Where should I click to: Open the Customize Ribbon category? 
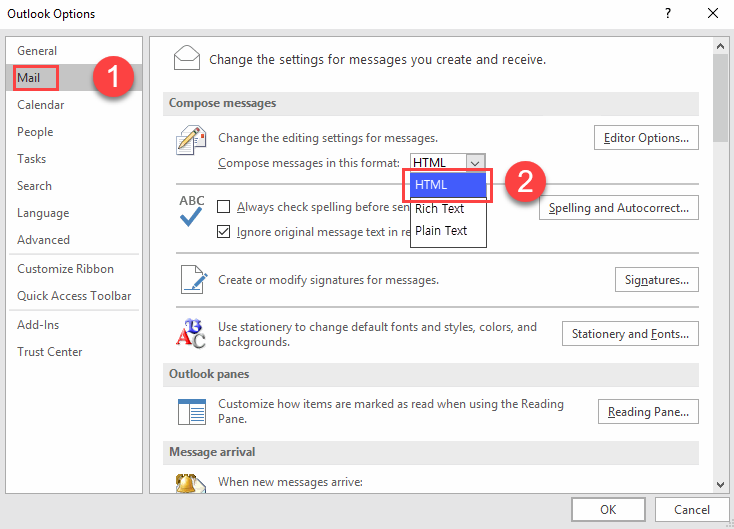tap(74, 269)
